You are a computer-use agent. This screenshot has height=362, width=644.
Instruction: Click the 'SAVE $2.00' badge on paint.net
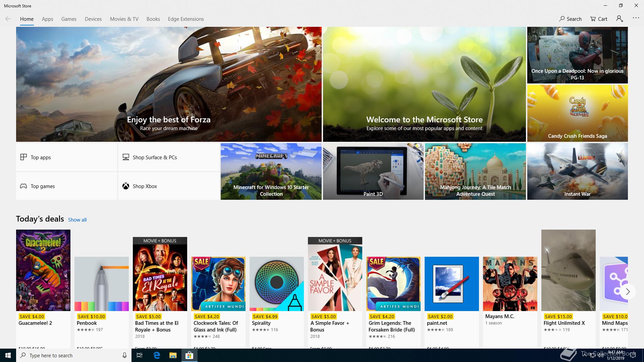(x=440, y=316)
